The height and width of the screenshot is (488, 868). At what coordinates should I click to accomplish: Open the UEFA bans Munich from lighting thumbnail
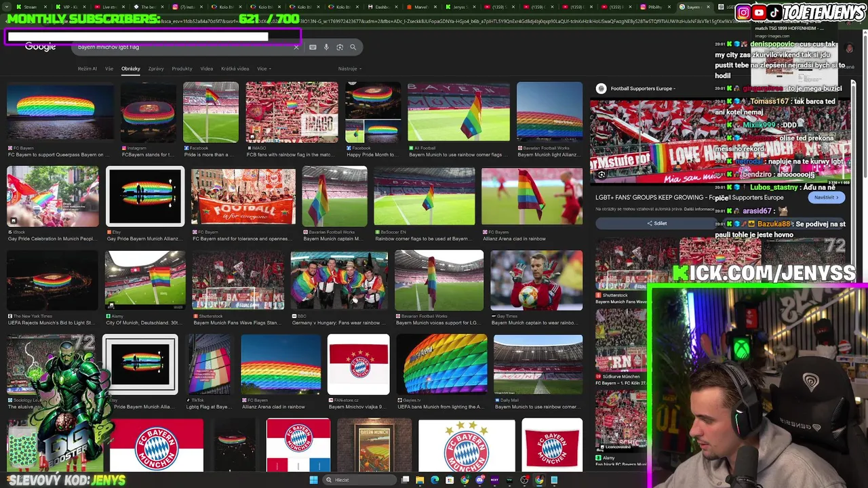[441, 364]
